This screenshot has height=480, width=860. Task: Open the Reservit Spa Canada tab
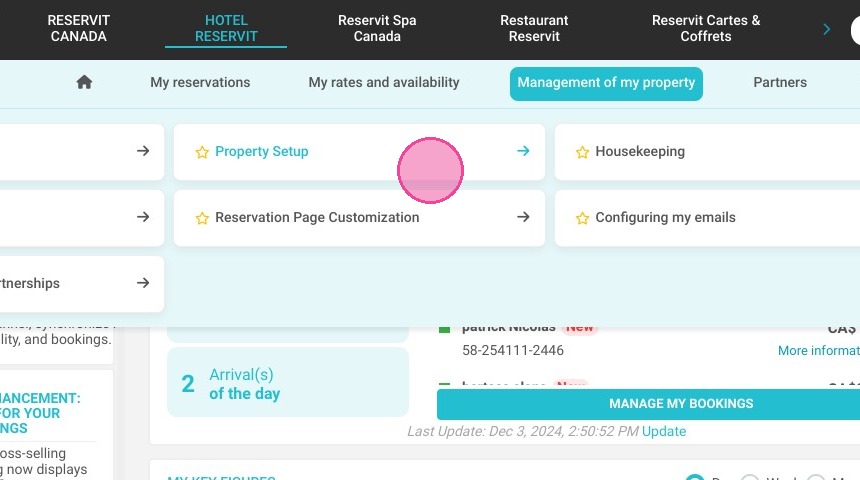377,29
